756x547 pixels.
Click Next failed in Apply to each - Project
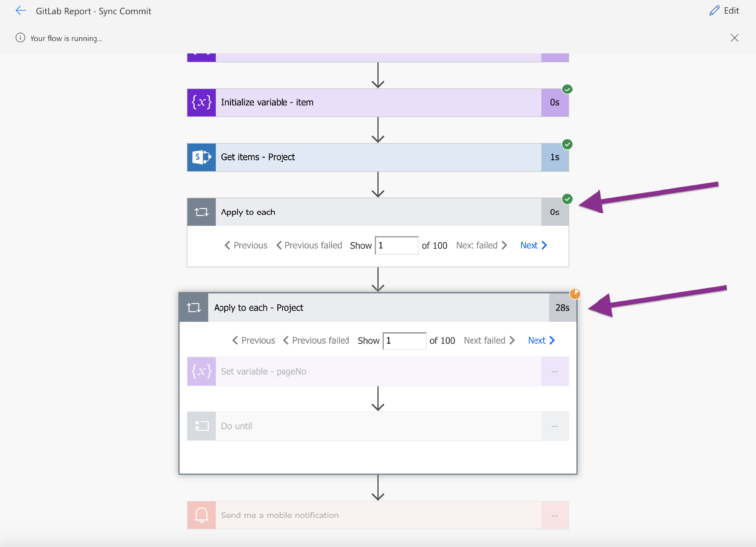pyautogui.click(x=489, y=340)
